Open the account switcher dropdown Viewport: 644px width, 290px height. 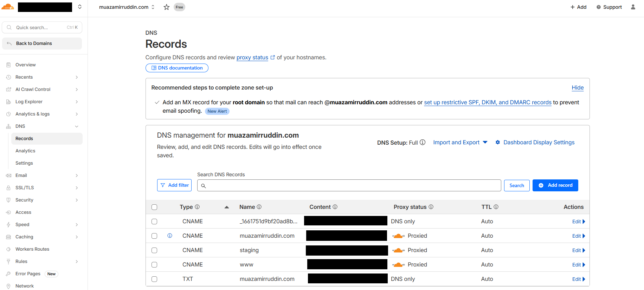[x=80, y=7]
